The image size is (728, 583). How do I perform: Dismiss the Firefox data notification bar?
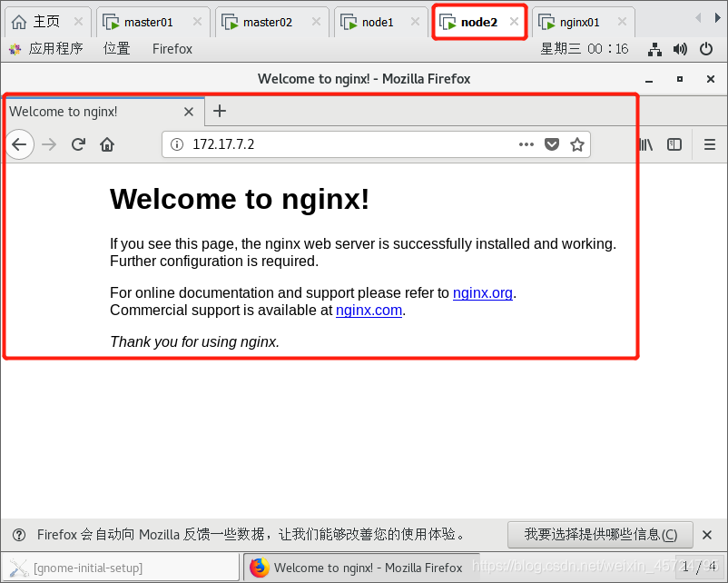click(707, 535)
